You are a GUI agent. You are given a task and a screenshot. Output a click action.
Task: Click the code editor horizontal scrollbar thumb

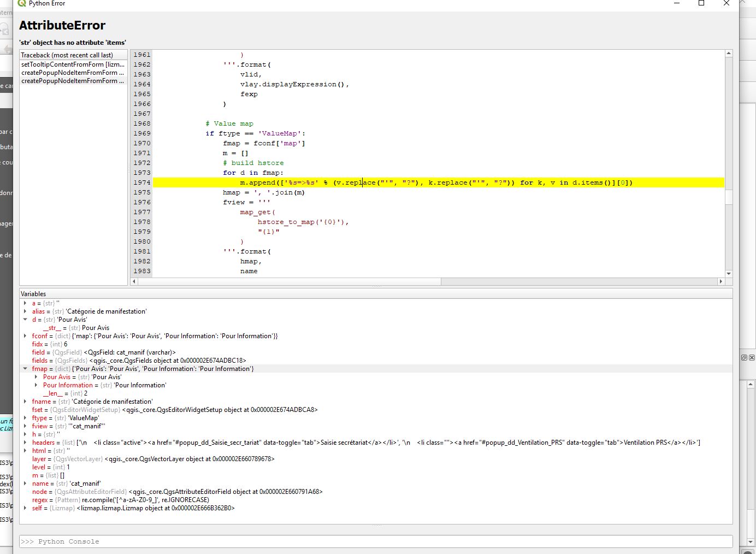(290, 281)
